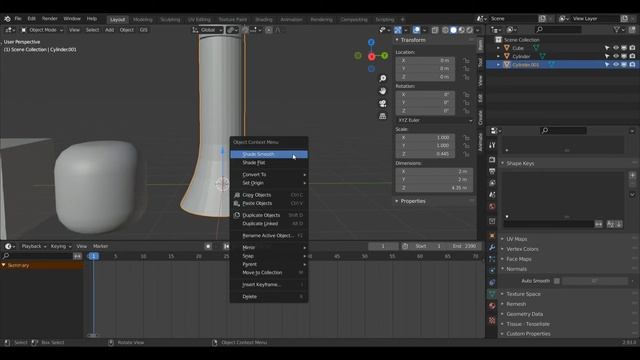640x360 pixels.
Task: Expand the Cube item in outliner
Action: click(x=498, y=48)
